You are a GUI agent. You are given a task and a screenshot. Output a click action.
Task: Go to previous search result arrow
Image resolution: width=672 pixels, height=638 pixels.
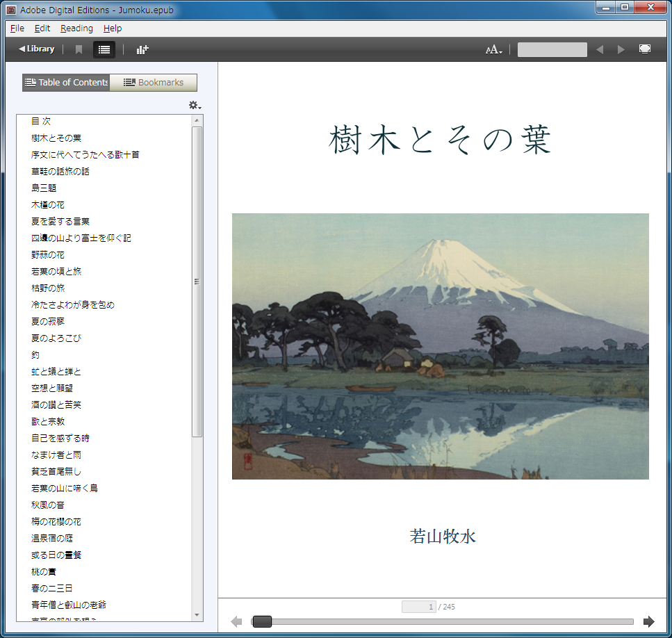click(x=600, y=50)
